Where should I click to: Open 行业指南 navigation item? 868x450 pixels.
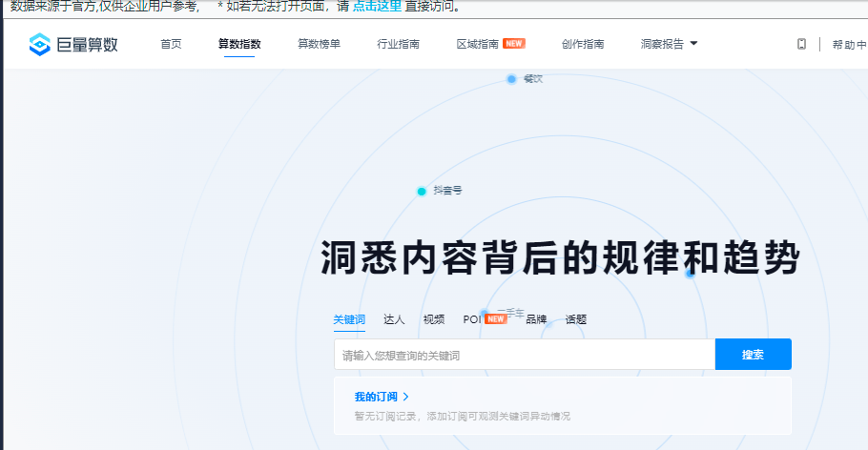398,44
